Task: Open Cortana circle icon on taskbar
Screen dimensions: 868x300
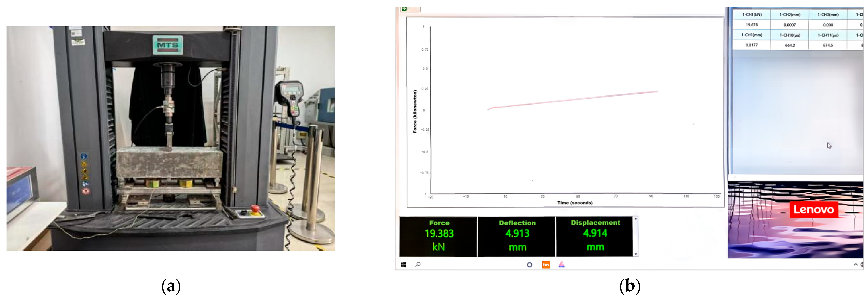Action: click(x=529, y=265)
